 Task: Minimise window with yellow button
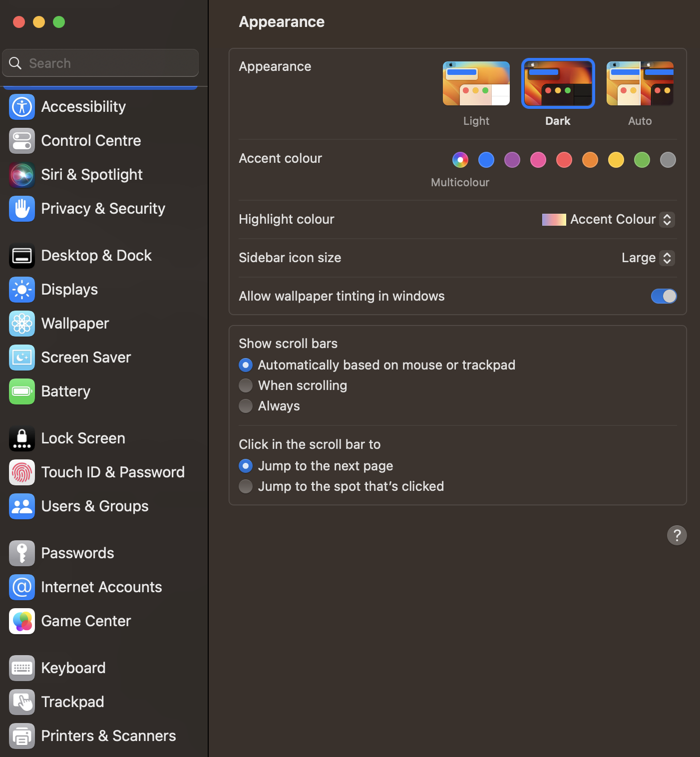tap(39, 22)
